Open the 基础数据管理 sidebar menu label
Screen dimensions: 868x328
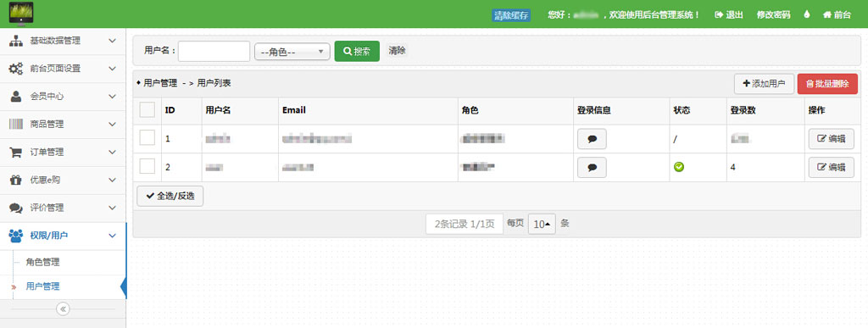(x=55, y=41)
